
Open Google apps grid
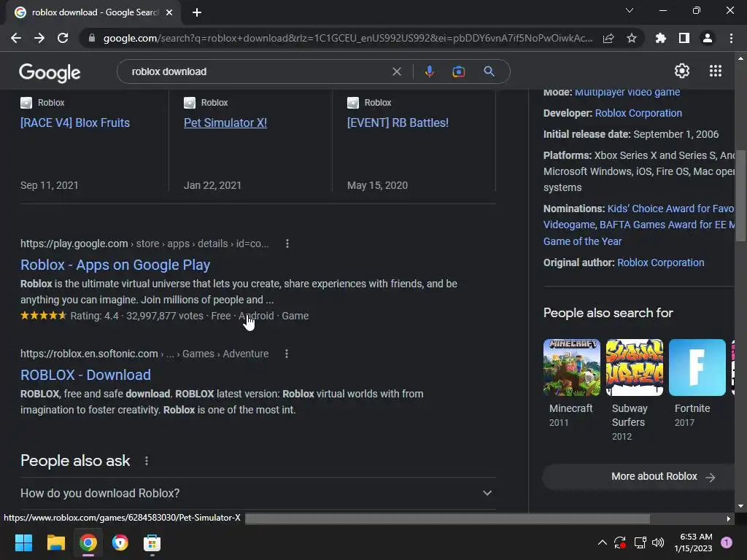[716, 71]
